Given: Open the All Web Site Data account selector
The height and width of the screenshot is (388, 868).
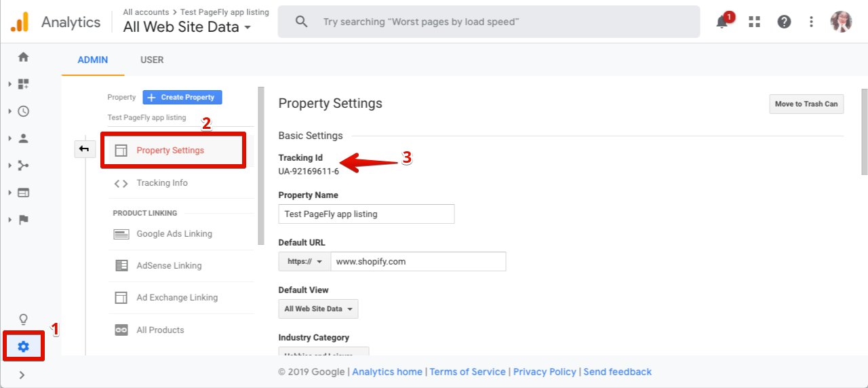Looking at the screenshot, I should pos(187,27).
